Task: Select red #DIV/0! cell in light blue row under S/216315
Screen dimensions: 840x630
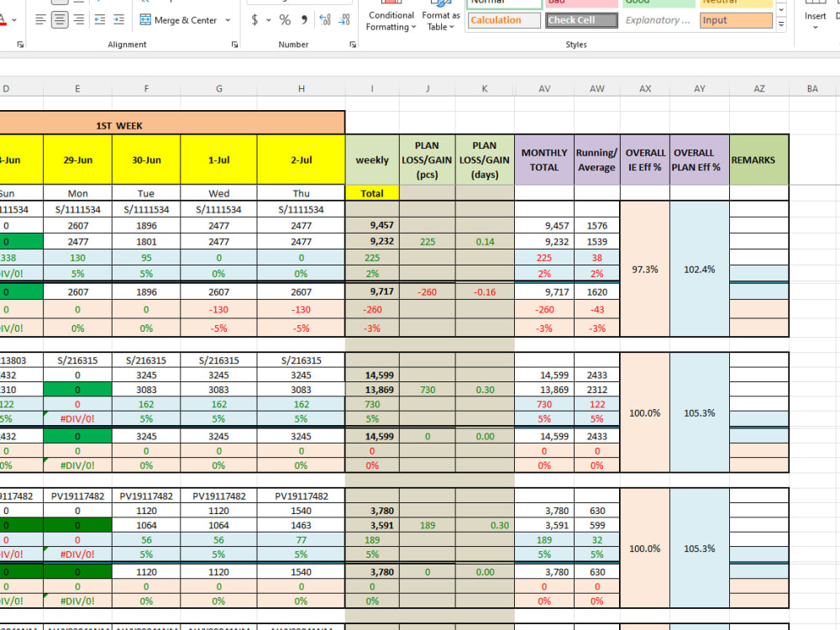Action: click(77, 419)
